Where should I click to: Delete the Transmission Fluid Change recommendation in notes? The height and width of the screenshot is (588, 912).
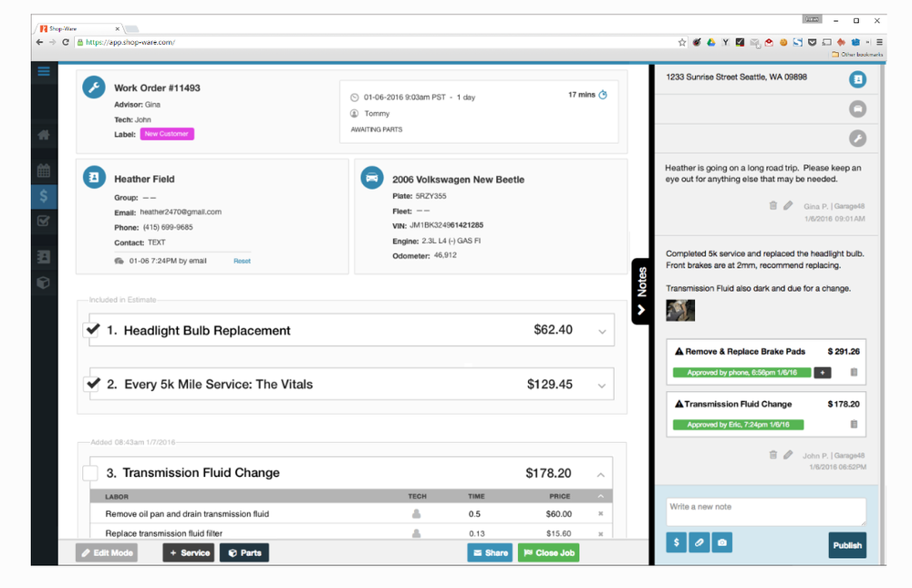854,425
